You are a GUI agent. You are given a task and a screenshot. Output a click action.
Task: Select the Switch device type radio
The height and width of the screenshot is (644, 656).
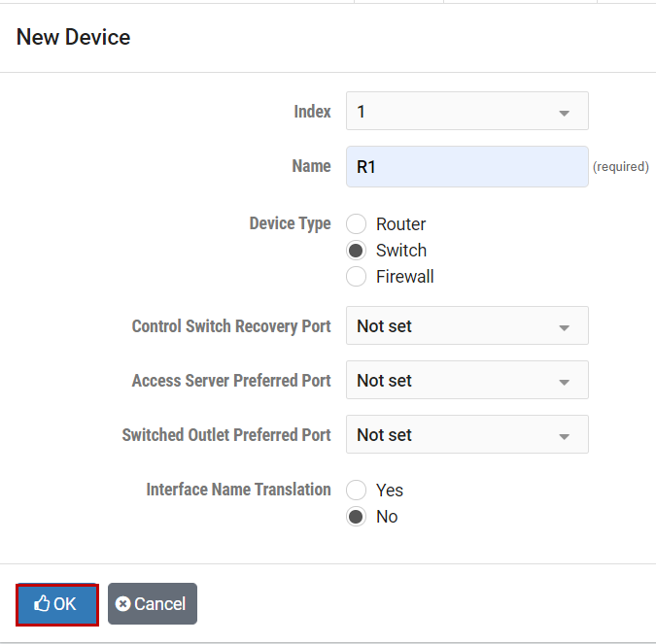point(357,251)
